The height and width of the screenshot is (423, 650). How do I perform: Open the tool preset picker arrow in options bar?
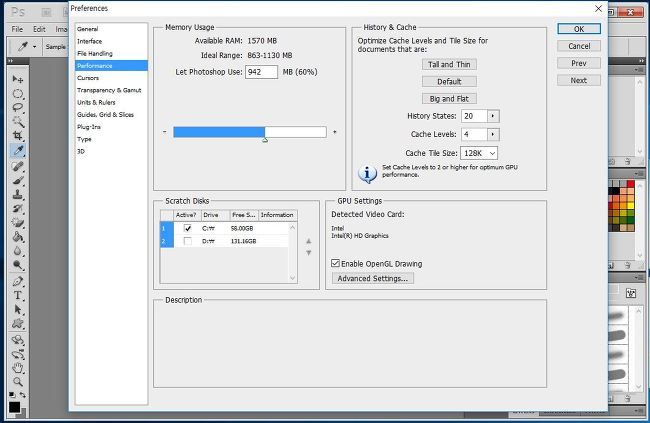click(x=34, y=47)
